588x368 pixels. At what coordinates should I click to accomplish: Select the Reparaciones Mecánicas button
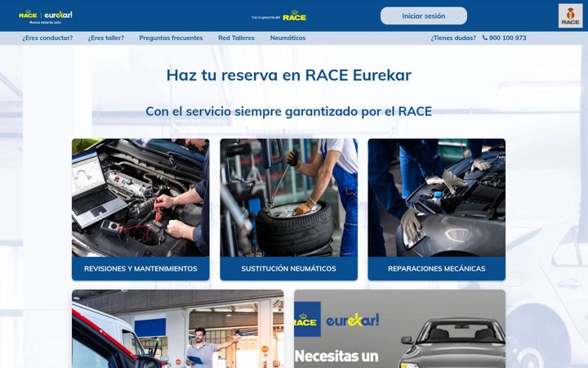pos(436,268)
